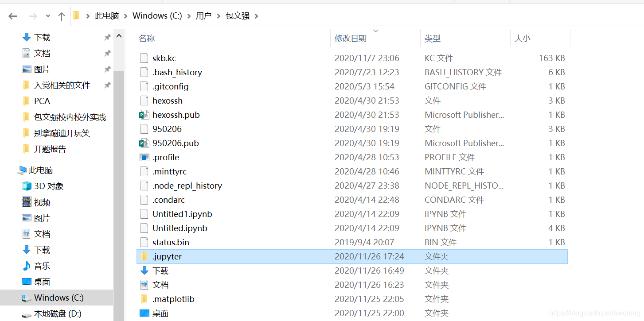Sort by 名称 column header
Image resolution: width=644 pixels, height=321 pixels.
(x=147, y=39)
